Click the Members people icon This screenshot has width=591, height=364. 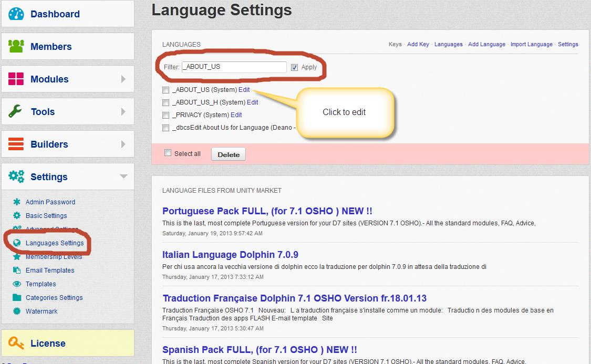pos(16,47)
